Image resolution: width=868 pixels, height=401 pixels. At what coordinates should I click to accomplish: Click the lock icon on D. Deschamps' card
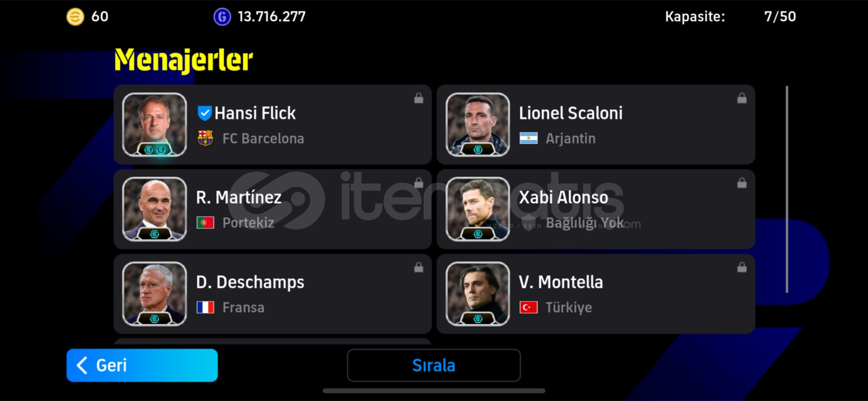point(419,267)
